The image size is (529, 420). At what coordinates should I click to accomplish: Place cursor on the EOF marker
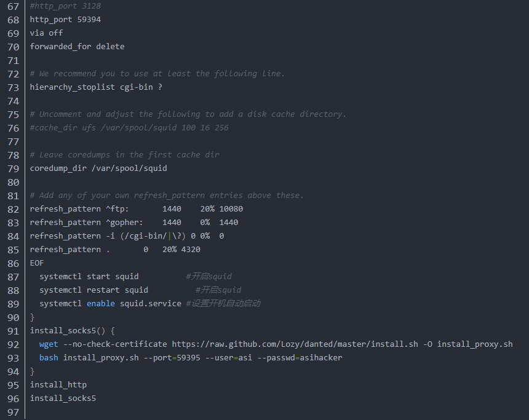pos(37,263)
